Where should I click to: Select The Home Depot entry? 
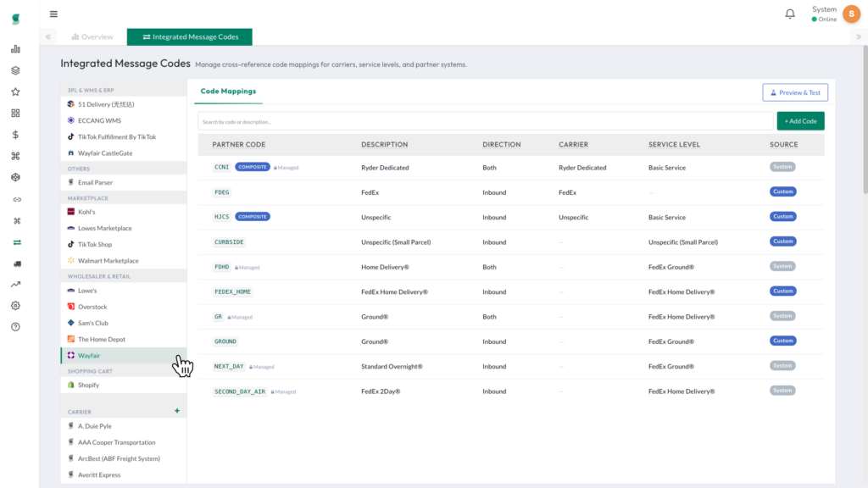pos(124,339)
